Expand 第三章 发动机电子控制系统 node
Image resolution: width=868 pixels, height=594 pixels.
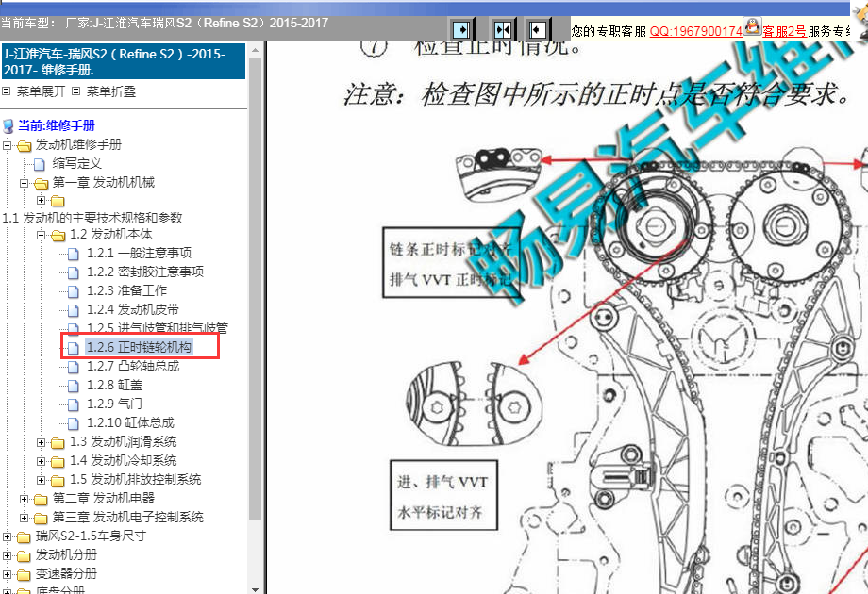24,518
